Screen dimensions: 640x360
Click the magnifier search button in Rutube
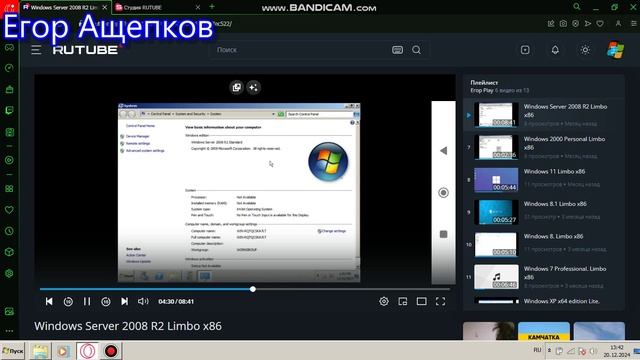tap(416, 50)
